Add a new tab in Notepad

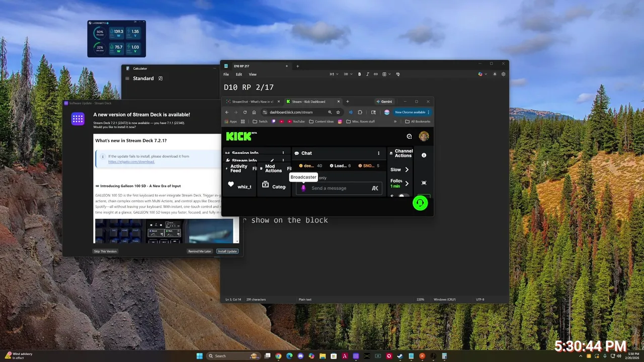[297, 66]
